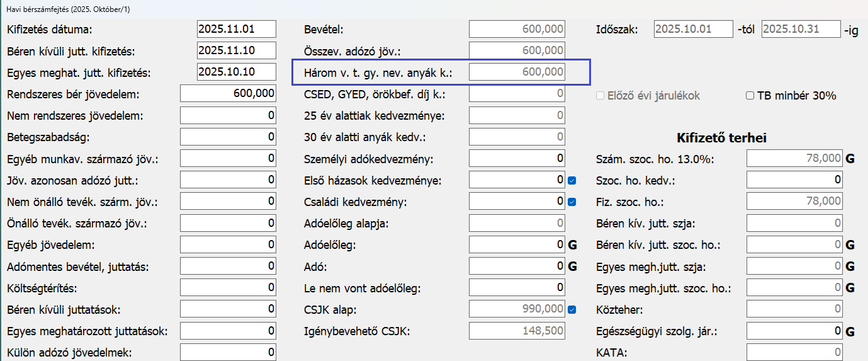Click the Költségtérítés input field
Screen dimensions: 868x361
(x=228, y=288)
